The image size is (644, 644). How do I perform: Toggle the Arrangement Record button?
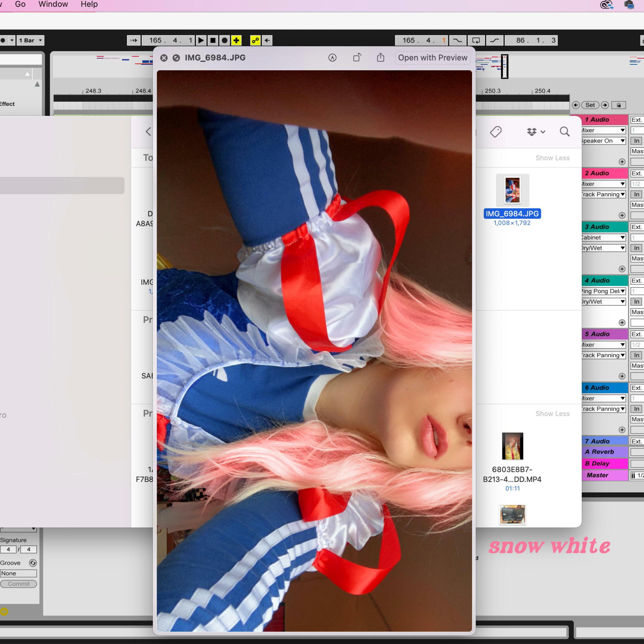pyautogui.click(x=225, y=40)
